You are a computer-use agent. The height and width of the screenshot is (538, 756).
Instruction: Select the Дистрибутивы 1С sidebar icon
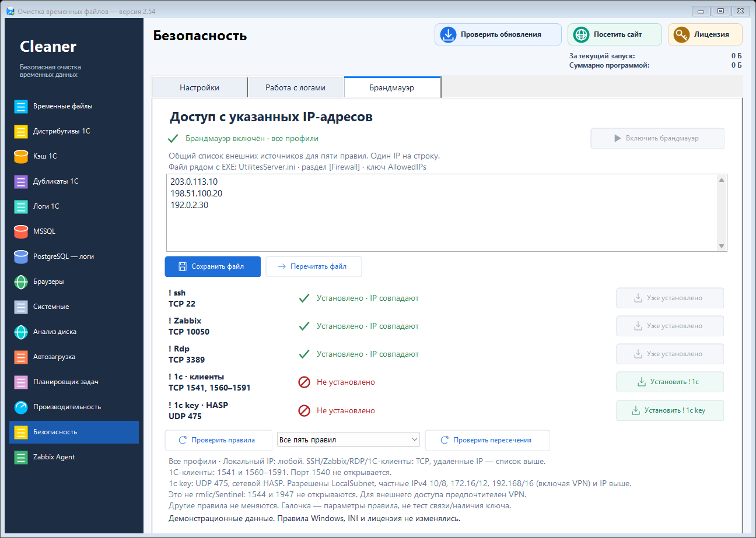click(21, 132)
